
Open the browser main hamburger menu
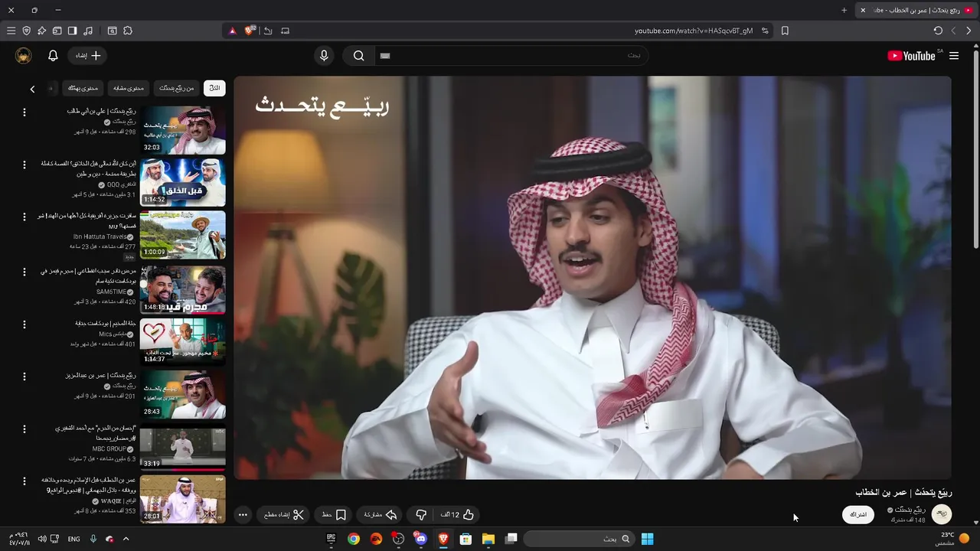pos(11,31)
